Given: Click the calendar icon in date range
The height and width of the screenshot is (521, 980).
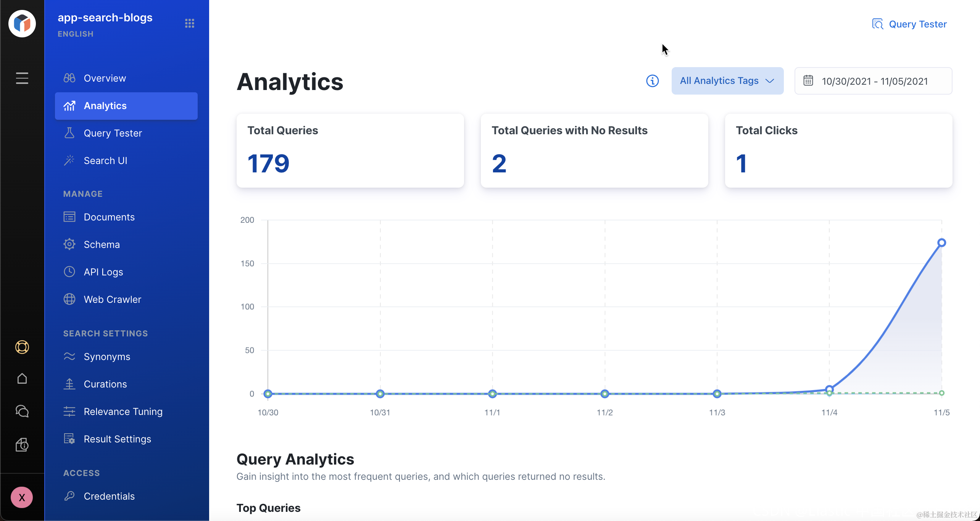Looking at the screenshot, I should pos(808,81).
